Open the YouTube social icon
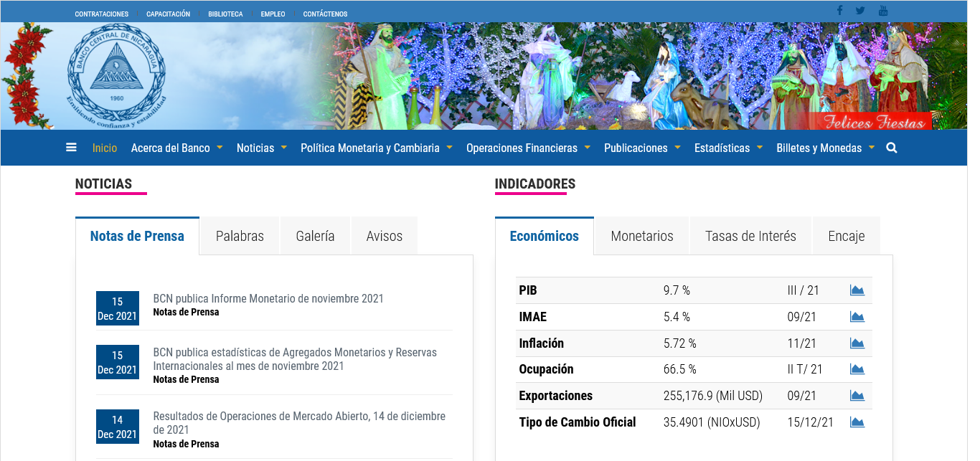 883,11
